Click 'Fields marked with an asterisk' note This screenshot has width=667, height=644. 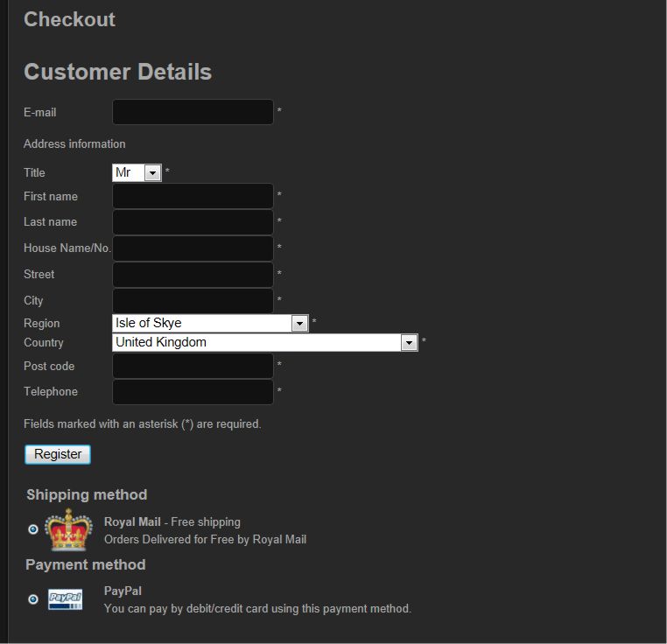[x=143, y=424]
